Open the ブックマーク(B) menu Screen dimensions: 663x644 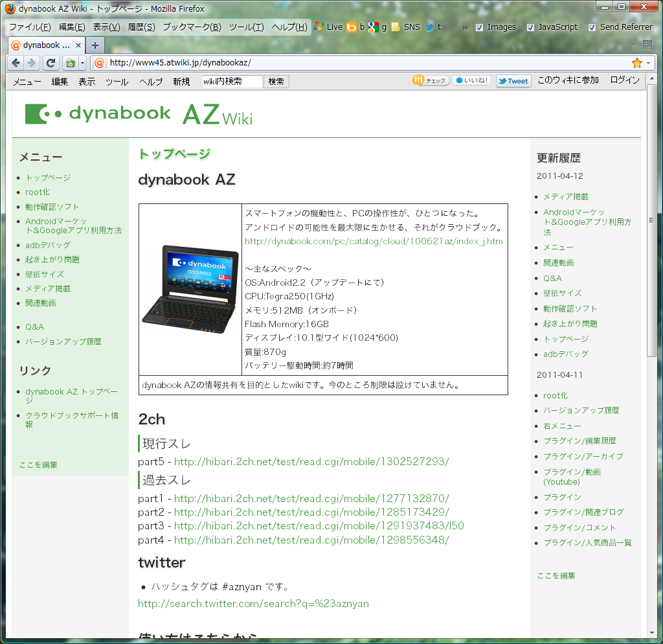192,27
